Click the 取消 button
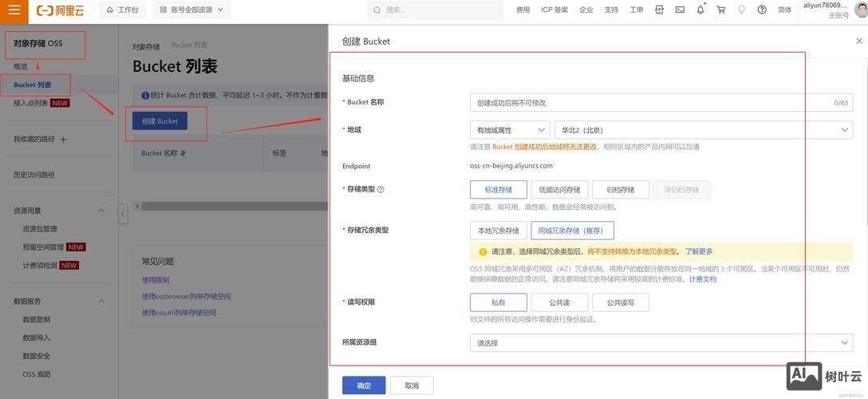 pos(412,385)
